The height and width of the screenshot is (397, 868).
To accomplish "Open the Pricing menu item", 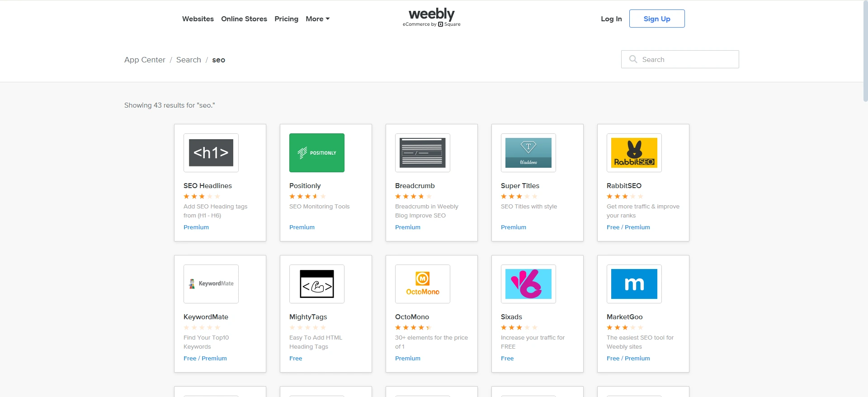I will (286, 19).
